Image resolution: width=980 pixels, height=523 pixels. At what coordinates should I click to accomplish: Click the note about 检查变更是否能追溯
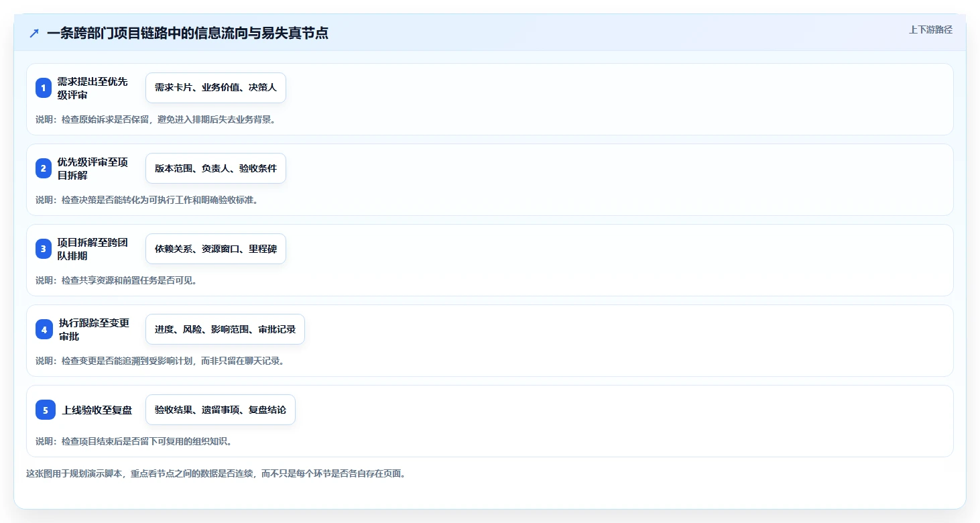coord(160,361)
